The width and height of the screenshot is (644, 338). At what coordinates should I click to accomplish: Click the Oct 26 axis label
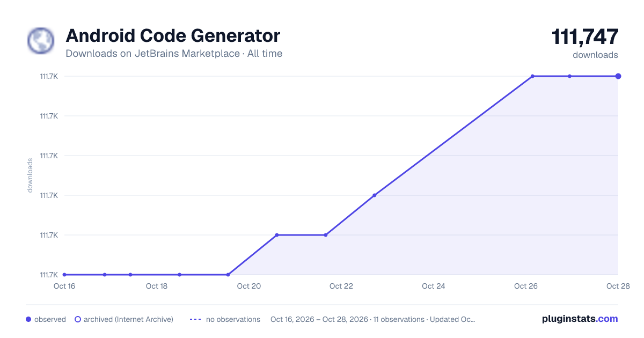tap(526, 286)
